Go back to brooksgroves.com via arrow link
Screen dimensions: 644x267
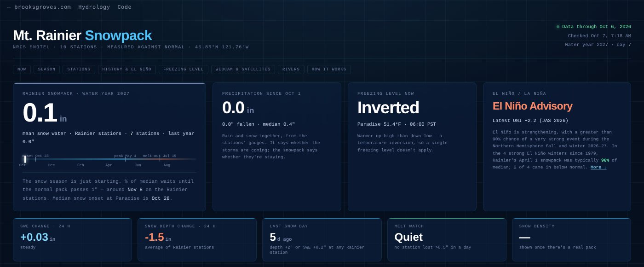pyautogui.click(x=39, y=7)
